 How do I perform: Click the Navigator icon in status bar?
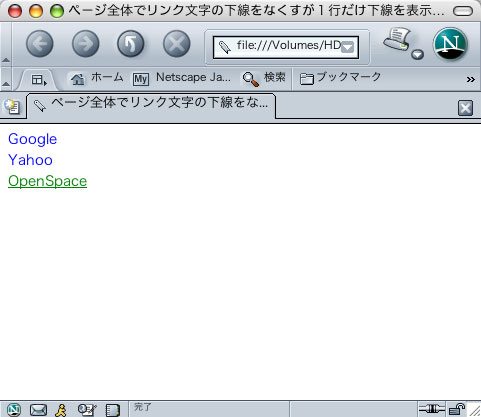(x=14, y=409)
